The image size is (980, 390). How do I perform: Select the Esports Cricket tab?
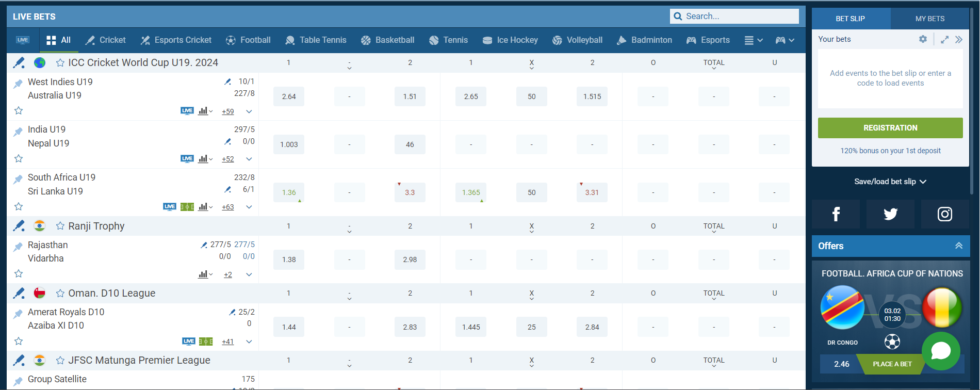[176, 40]
